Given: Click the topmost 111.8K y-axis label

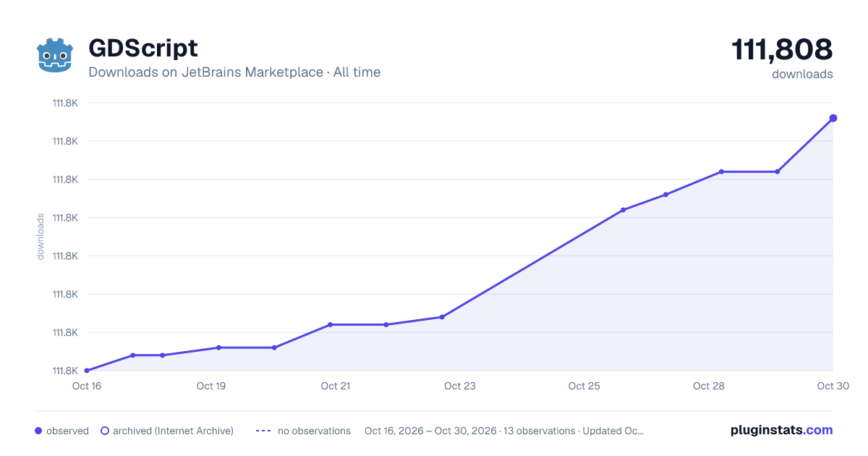Looking at the screenshot, I should point(65,103).
